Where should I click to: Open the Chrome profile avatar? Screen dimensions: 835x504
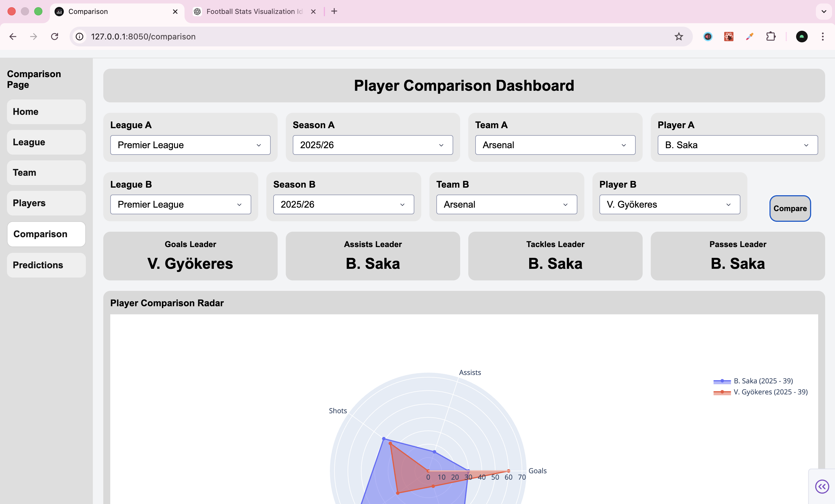click(x=802, y=37)
